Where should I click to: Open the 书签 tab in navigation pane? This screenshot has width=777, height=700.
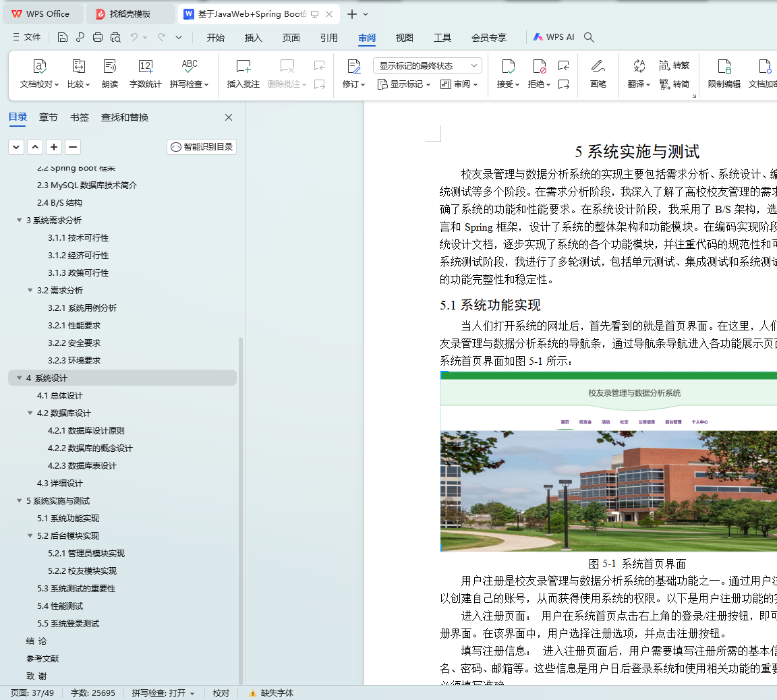(79, 117)
